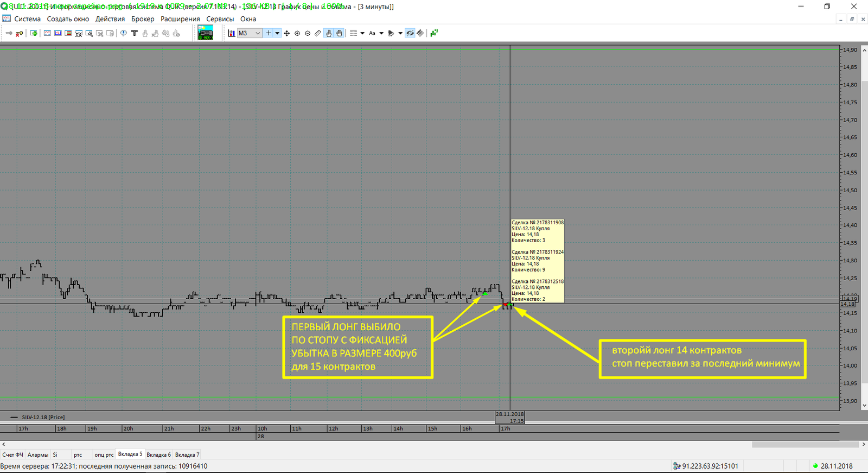Click the 28.11.2018 17:15 time axis marker
Viewport: 868px width, 473px height.
pos(510,417)
